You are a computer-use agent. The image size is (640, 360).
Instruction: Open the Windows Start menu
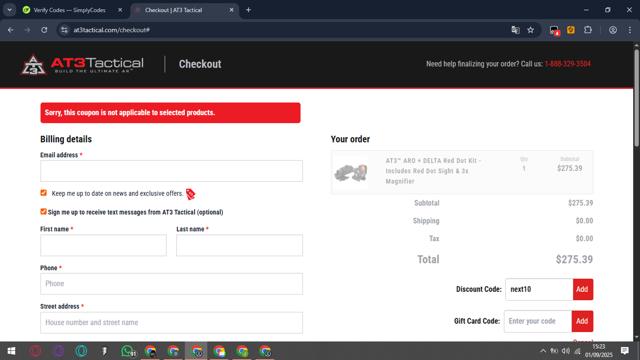click(11, 351)
